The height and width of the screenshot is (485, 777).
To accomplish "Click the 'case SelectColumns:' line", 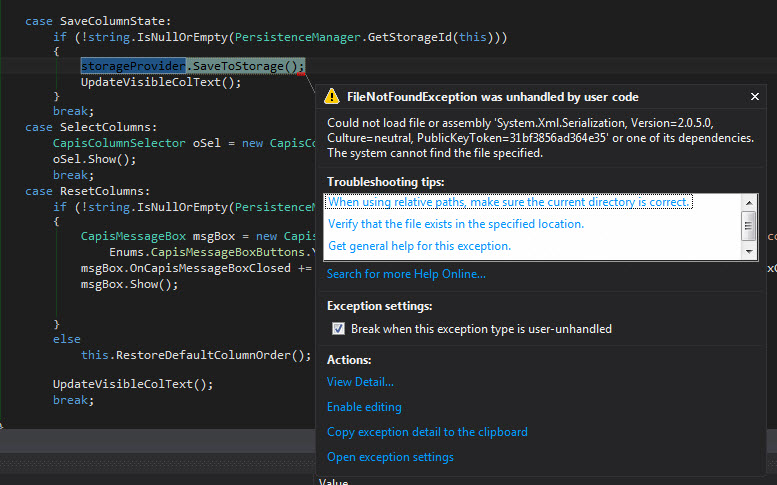I will point(91,128).
